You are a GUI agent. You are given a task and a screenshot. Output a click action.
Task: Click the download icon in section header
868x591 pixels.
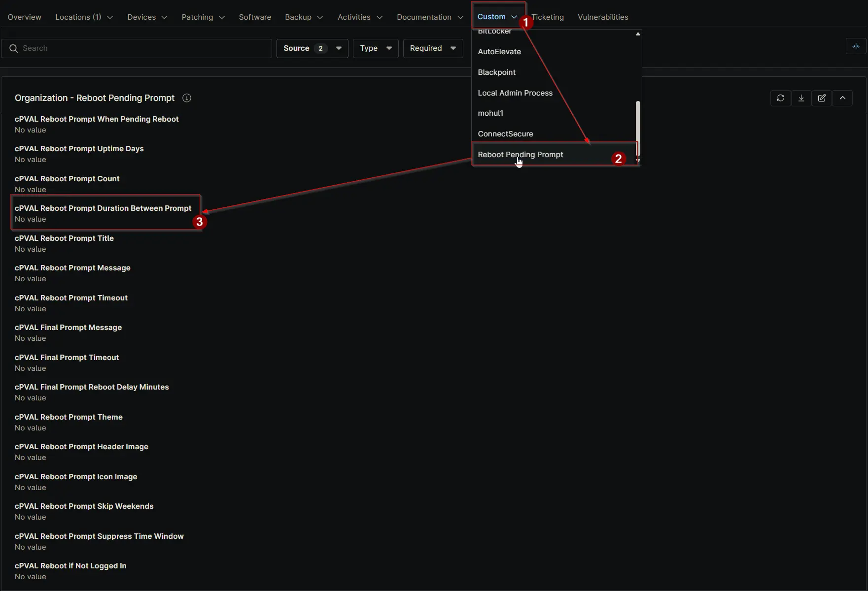point(801,98)
